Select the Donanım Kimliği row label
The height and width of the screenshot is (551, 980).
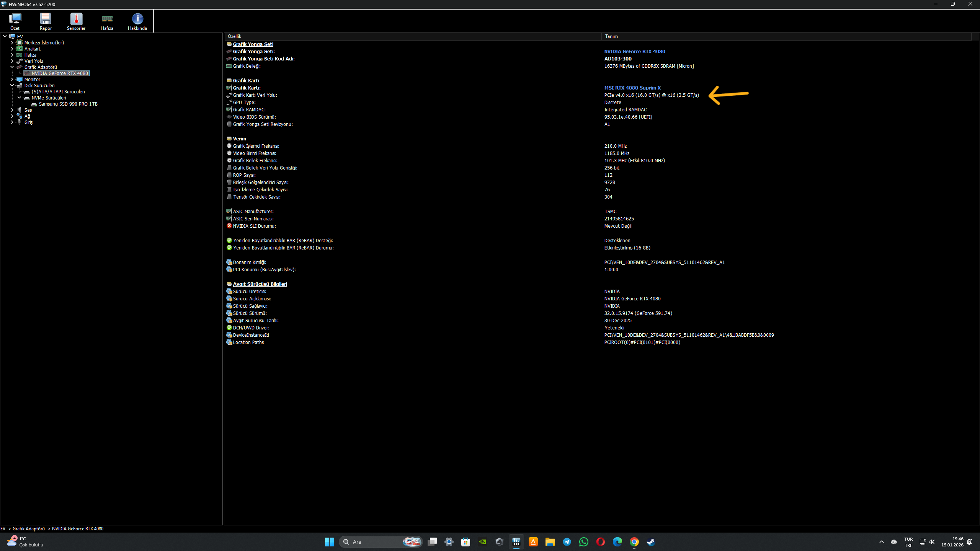coord(250,262)
